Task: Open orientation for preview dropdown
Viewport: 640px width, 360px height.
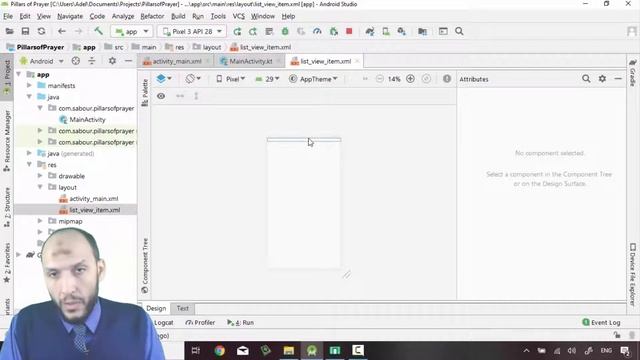Action: click(193, 79)
